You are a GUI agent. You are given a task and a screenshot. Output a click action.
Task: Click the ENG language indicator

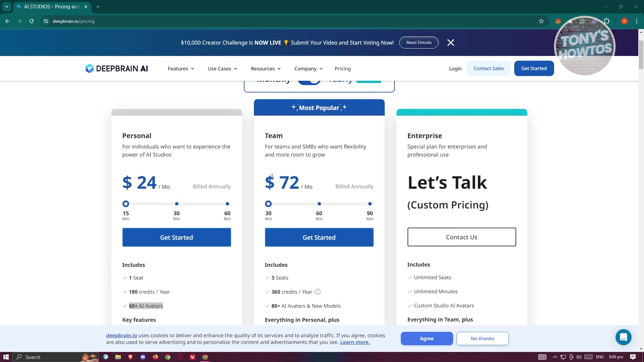click(x=600, y=357)
